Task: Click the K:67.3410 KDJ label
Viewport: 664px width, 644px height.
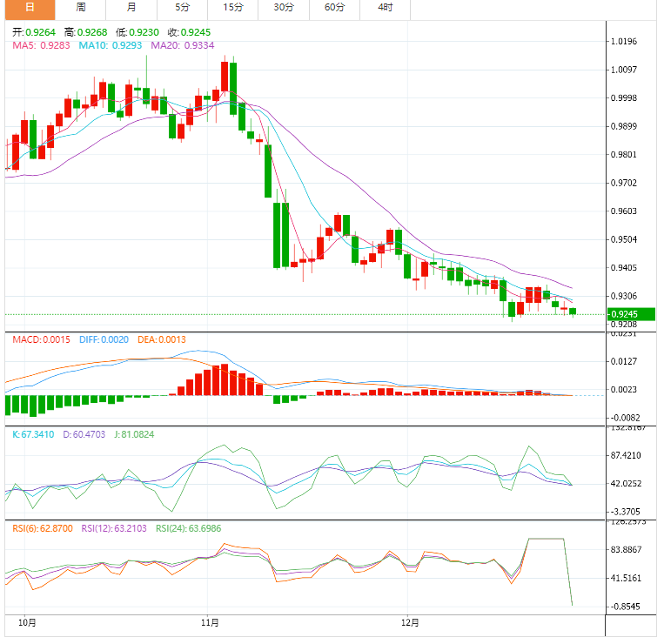Action: [33, 434]
